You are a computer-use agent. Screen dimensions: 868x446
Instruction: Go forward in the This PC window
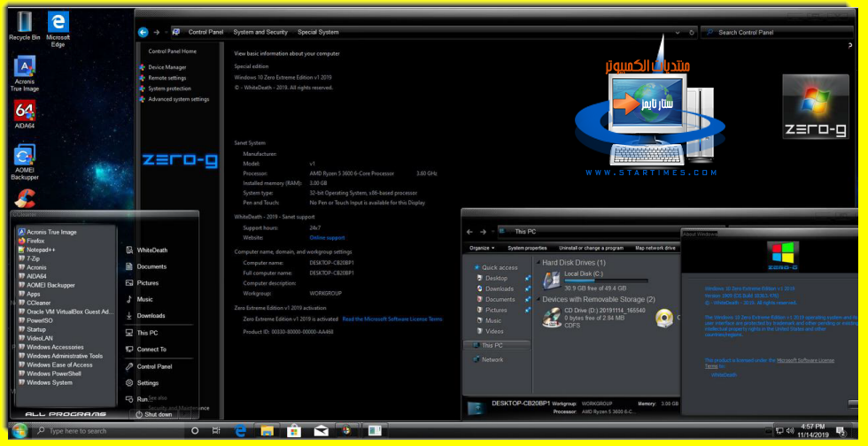484,231
